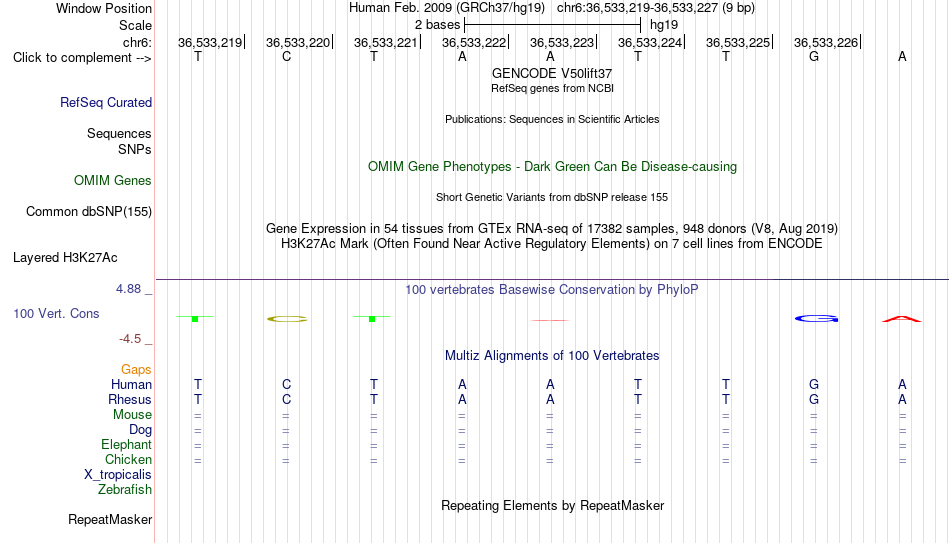
Task: Click the red A conservation logo glyph
Action: 902,319
